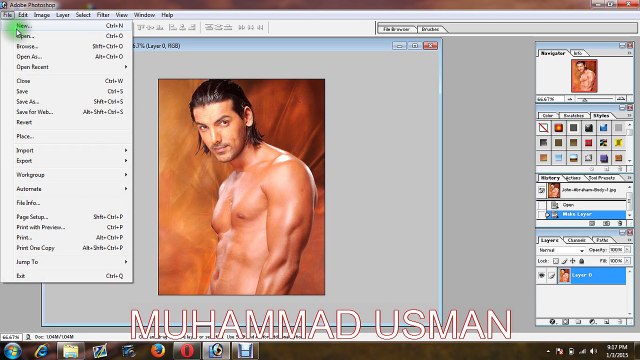Click Align Top Edges in options bar

click(x=142, y=27)
